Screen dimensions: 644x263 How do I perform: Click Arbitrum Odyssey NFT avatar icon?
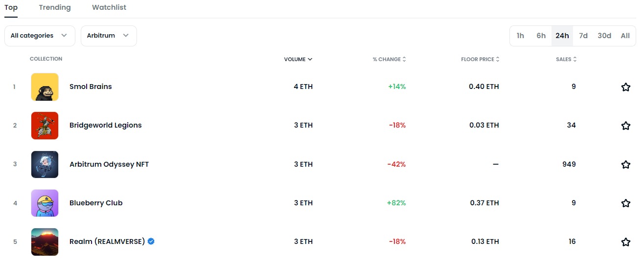[x=45, y=164]
